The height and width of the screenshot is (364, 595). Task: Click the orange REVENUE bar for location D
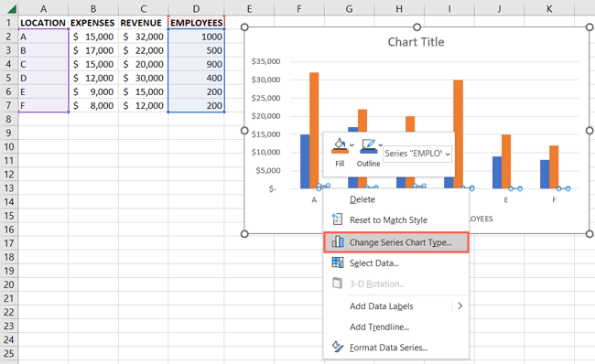pos(458,134)
